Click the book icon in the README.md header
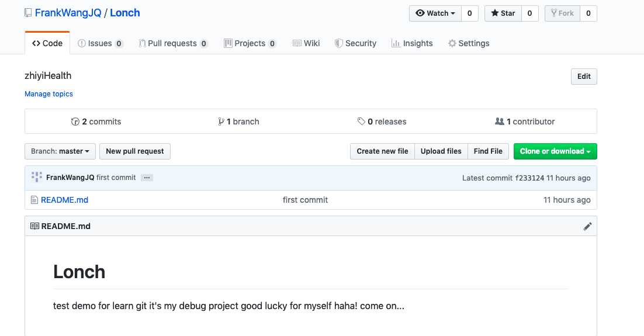 tap(35, 226)
